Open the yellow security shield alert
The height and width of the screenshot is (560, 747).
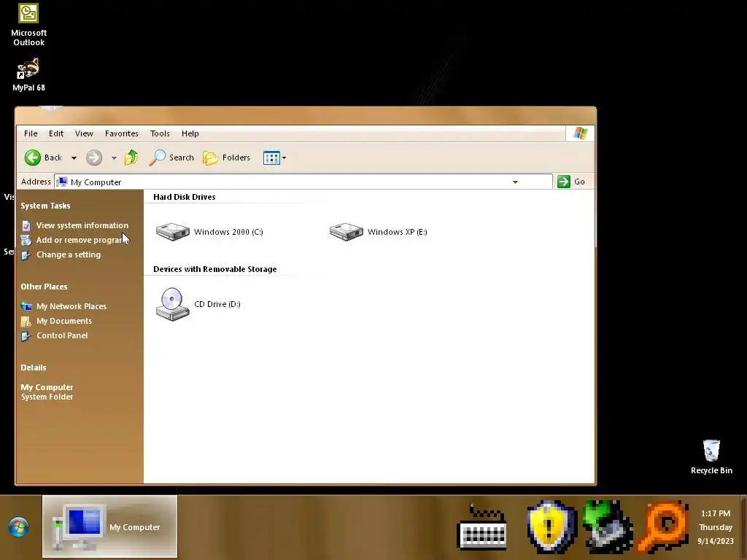click(551, 526)
